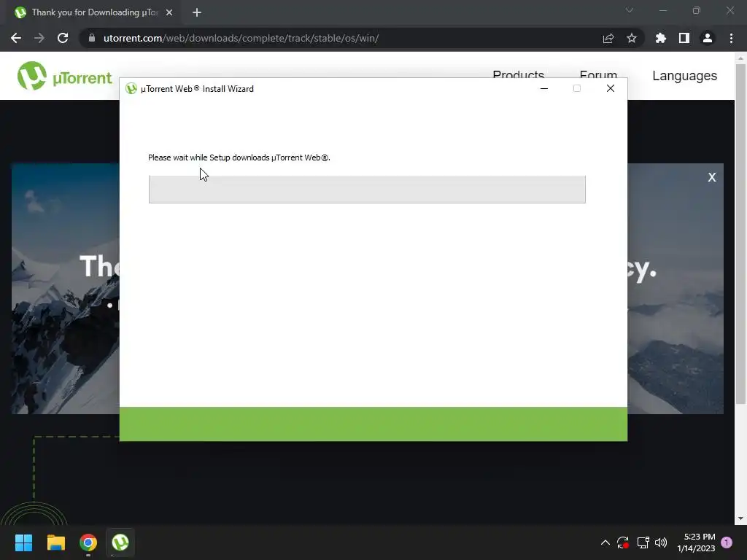Image resolution: width=747 pixels, height=560 pixels.
Task: Select the 'Thank you for Downloading' tab
Action: click(94, 12)
